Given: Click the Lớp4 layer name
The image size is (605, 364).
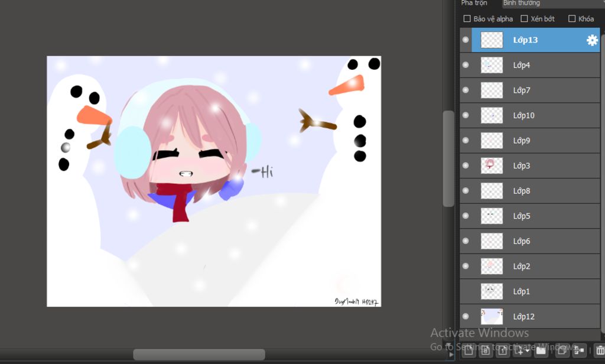Looking at the screenshot, I should tap(521, 65).
